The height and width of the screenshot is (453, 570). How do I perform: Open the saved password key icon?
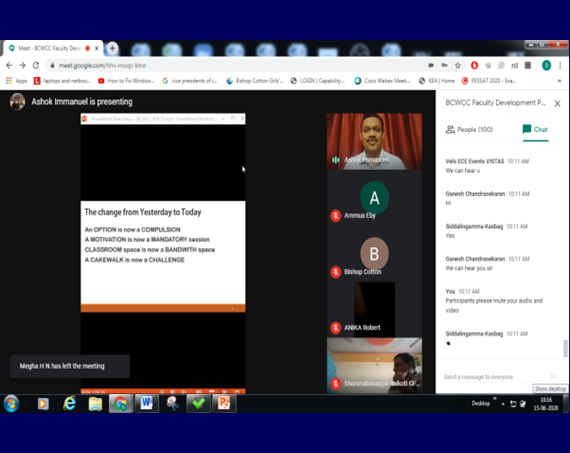pos(444,65)
